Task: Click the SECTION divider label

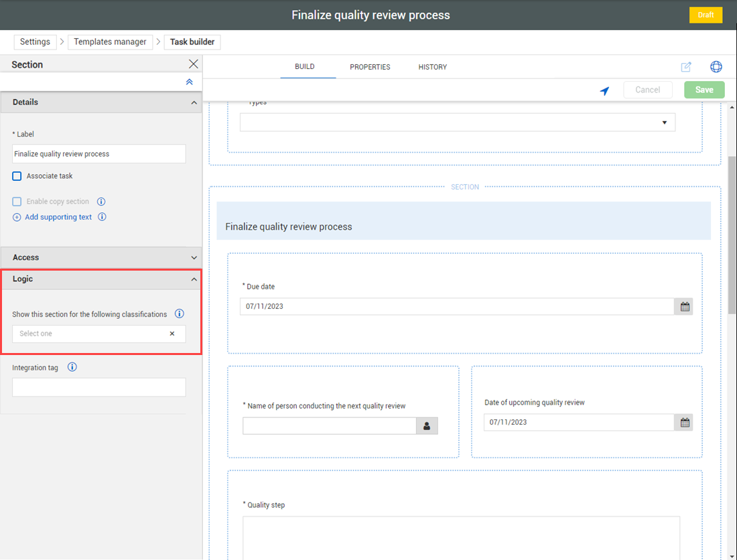Action: point(465,187)
